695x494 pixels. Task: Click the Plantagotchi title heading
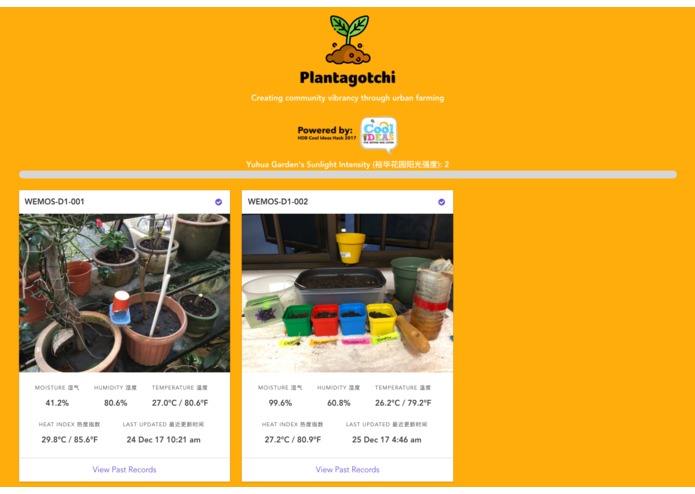[x=348, y=78]
